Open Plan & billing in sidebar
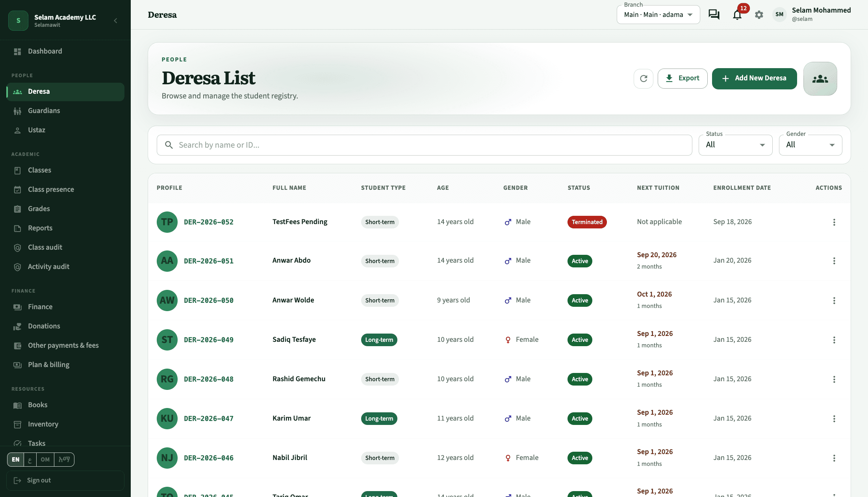The height and width of the screenshot is (497, 868). point(65,365)
